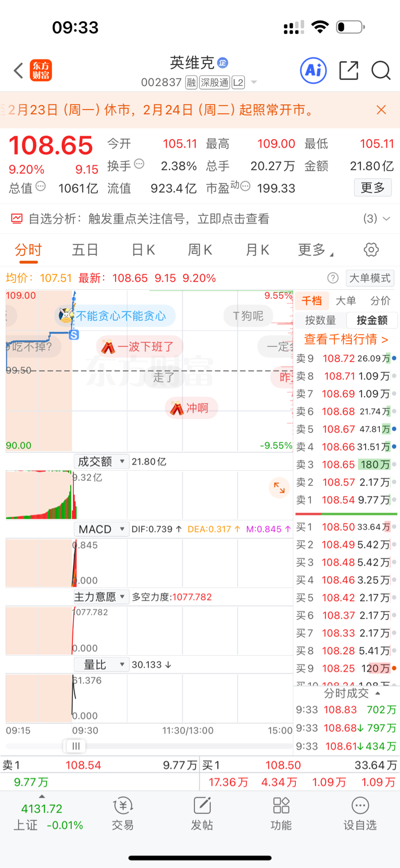400x868 pixels.
Task: Tap the 融 margin badge under the stock name
Action: pyautogui.click(x=191, y=82)
